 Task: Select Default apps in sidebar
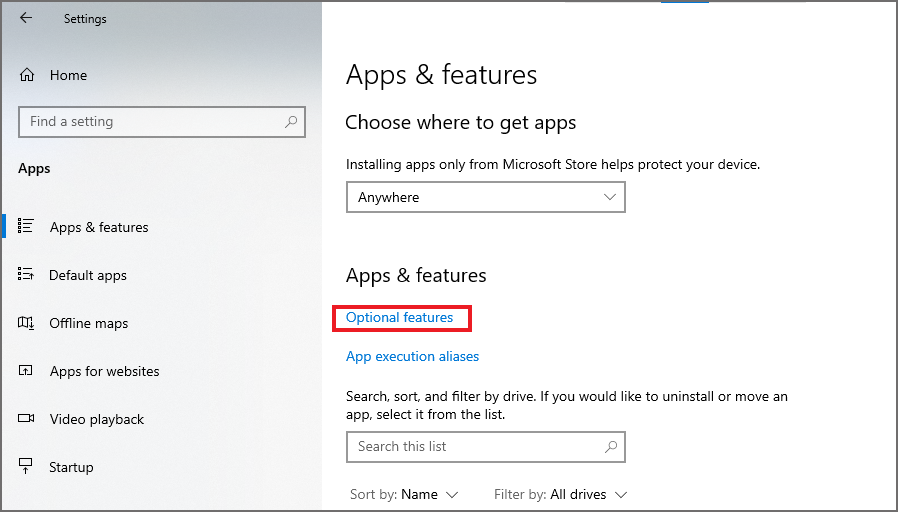click(x=88, y=275)
